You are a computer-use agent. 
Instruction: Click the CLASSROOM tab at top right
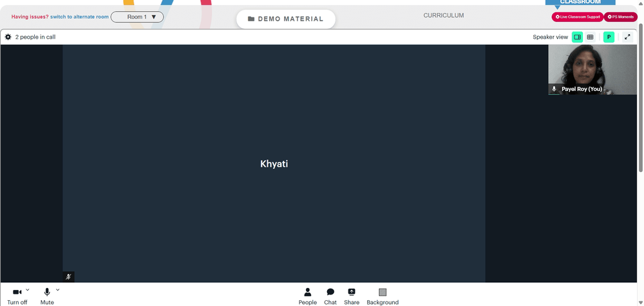point(580,2)
